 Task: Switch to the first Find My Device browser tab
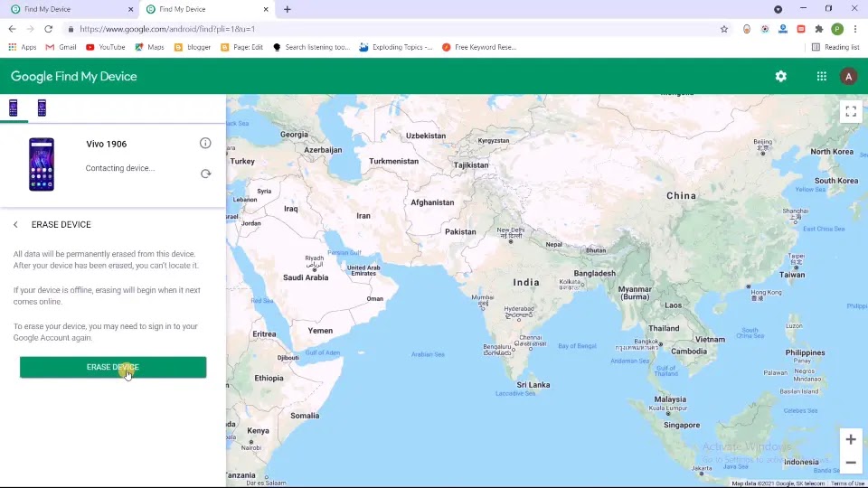point(71,9)
